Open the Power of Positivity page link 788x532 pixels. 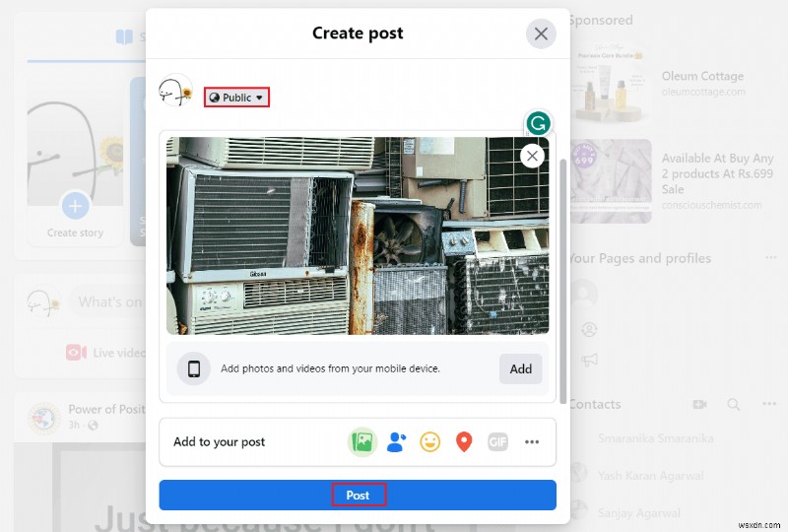click(107, 409)
